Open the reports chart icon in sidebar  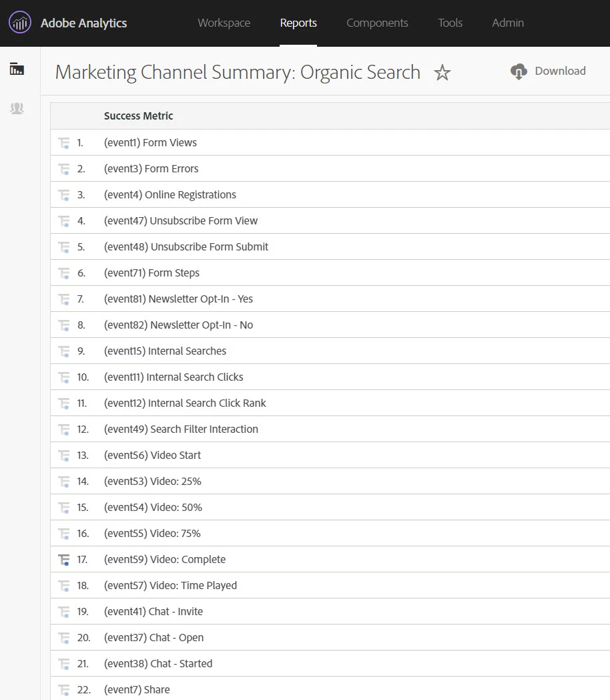(x=17, y=69)
